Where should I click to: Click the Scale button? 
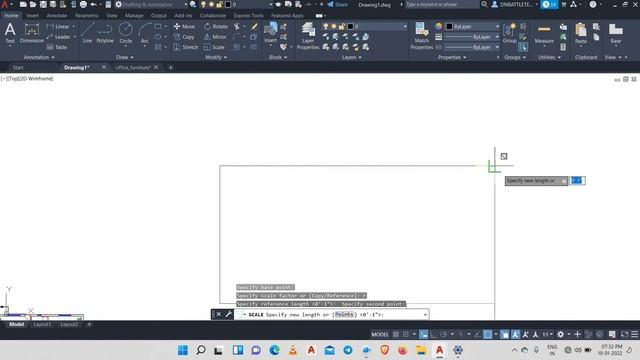[214, 47]
